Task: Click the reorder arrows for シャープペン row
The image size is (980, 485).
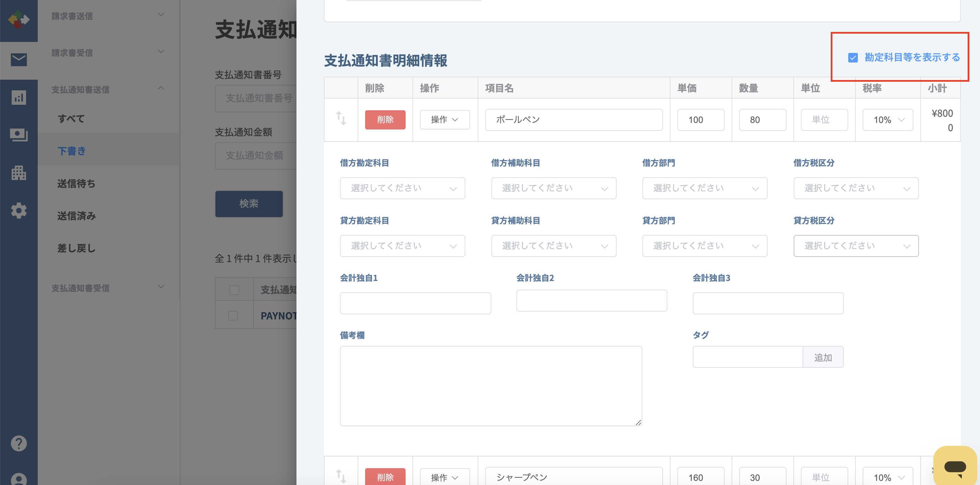Action: (x=341, y=476)
